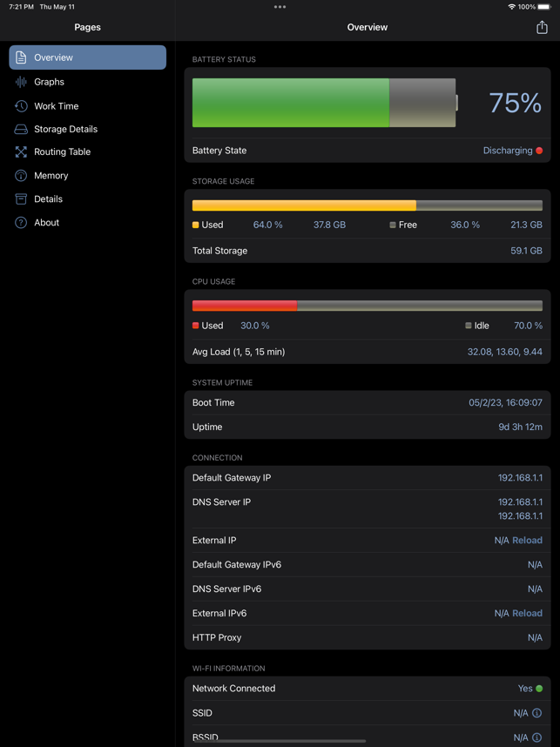Open the three-dot multitasking menu at top
560x747 pixels.
coord(280,7)
